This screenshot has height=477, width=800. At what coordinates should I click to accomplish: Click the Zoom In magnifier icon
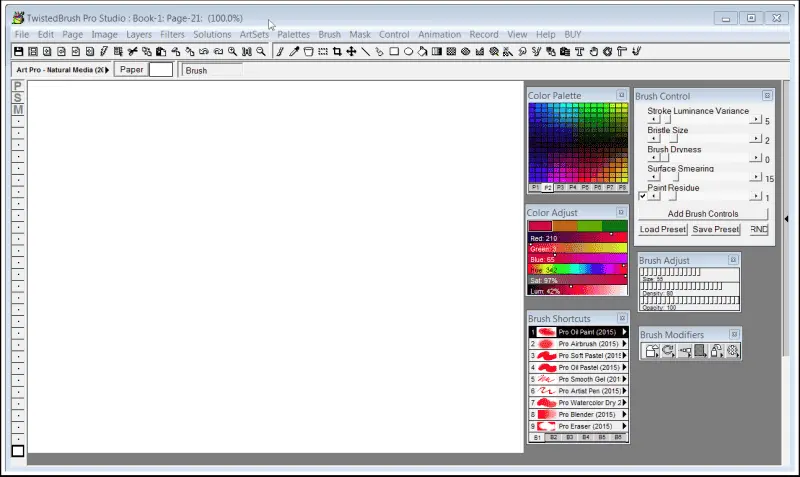(x=233, y=52)
